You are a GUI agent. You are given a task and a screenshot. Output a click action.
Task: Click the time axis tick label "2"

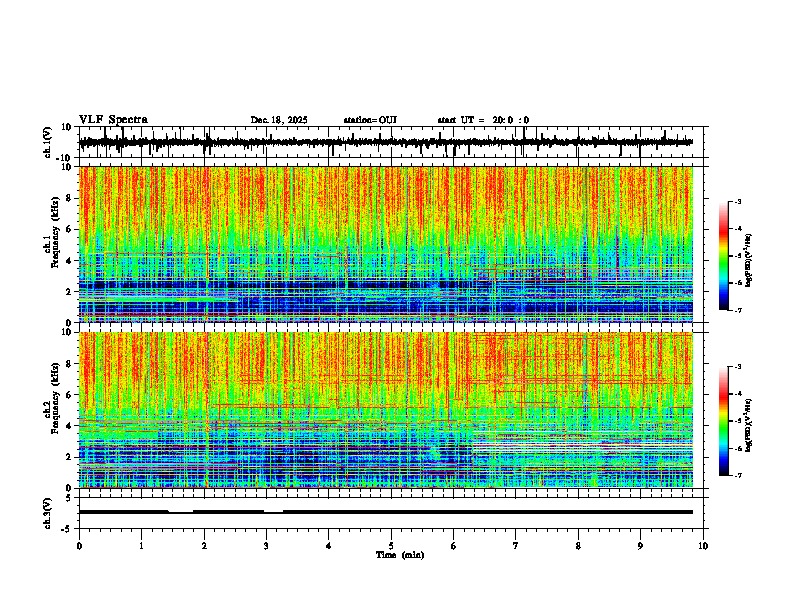pyautogui.click(x=204, y=546)
